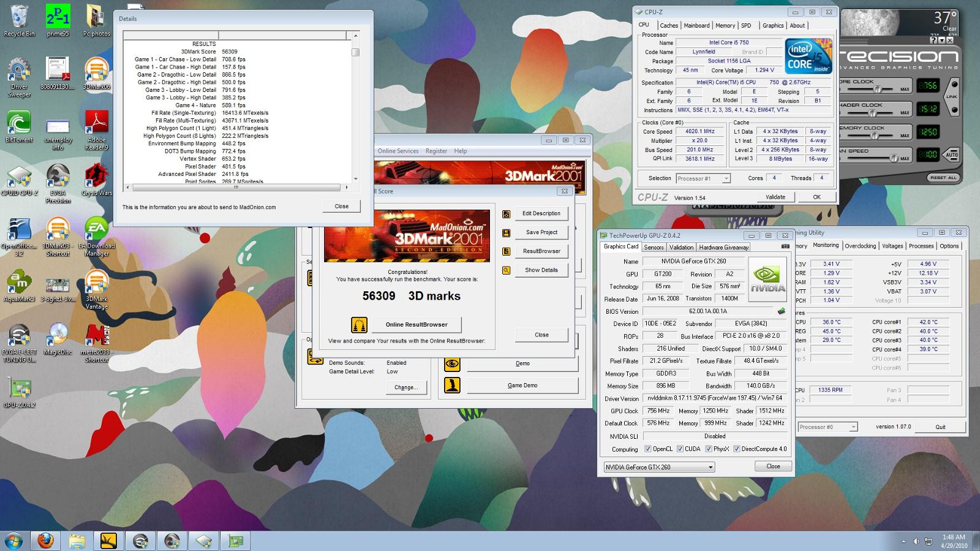
Task: Click the Validate button in CPU-Z
Action: pyautogui.click(x=775, y=197)
